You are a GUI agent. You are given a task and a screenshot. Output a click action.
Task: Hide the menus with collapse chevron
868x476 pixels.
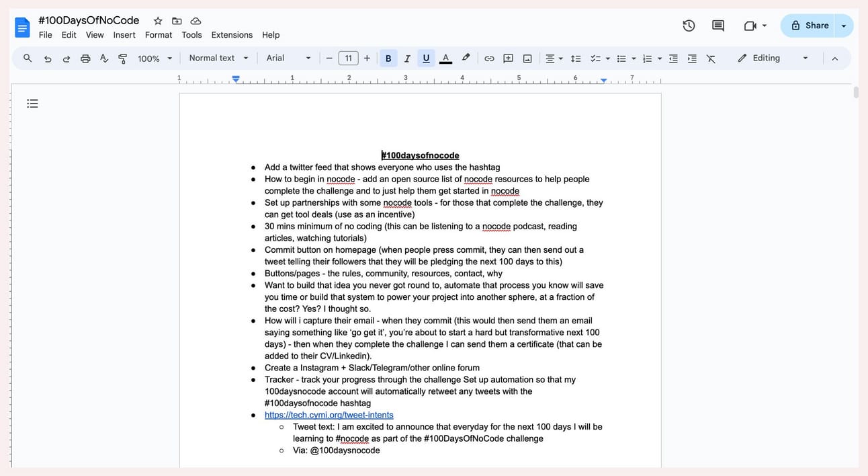coord(834,58)
